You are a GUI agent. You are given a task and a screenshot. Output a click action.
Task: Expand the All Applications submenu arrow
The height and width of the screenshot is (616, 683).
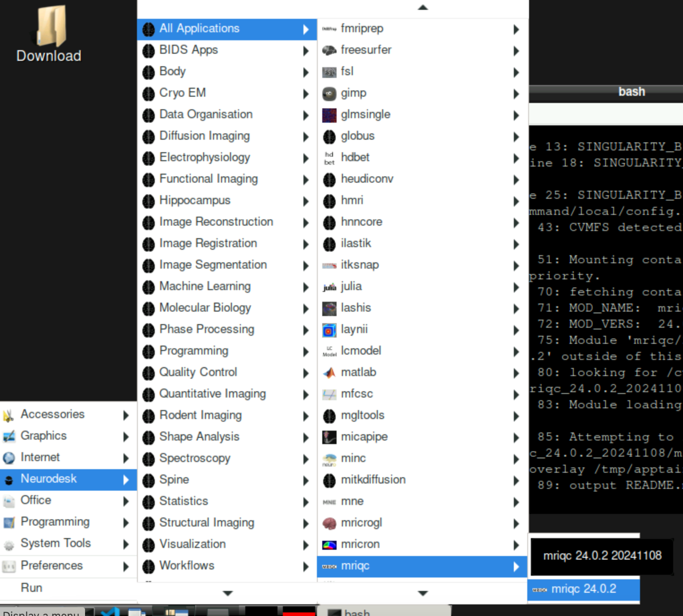coord(306,29)
